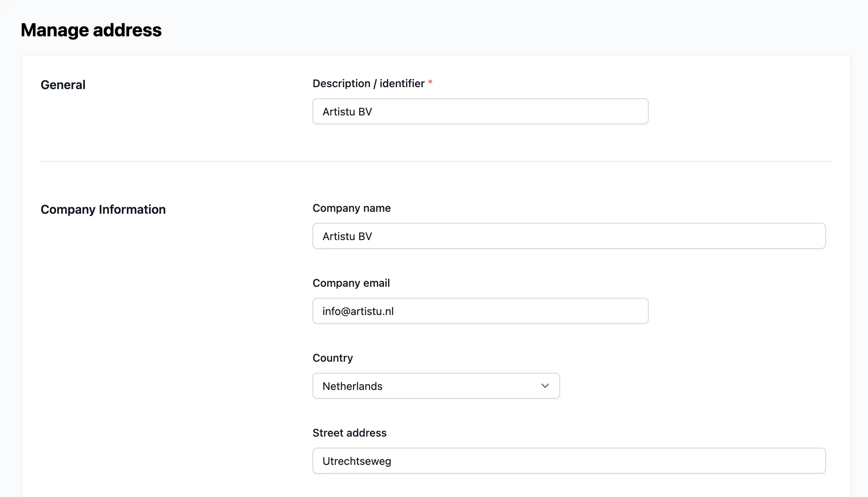Click the Country label above the selector
Image resolution: width=868 pixels, height=497 pixels.
pos(332,358)
